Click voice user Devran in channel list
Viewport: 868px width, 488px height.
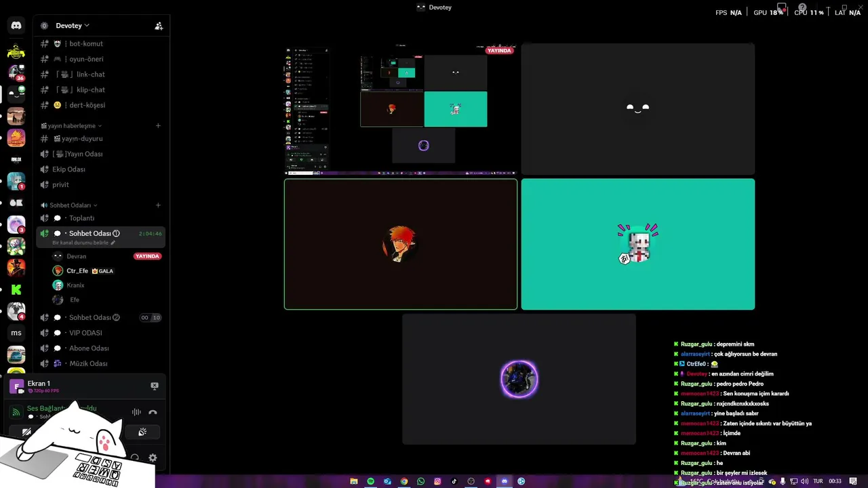[x=77, y=256]
